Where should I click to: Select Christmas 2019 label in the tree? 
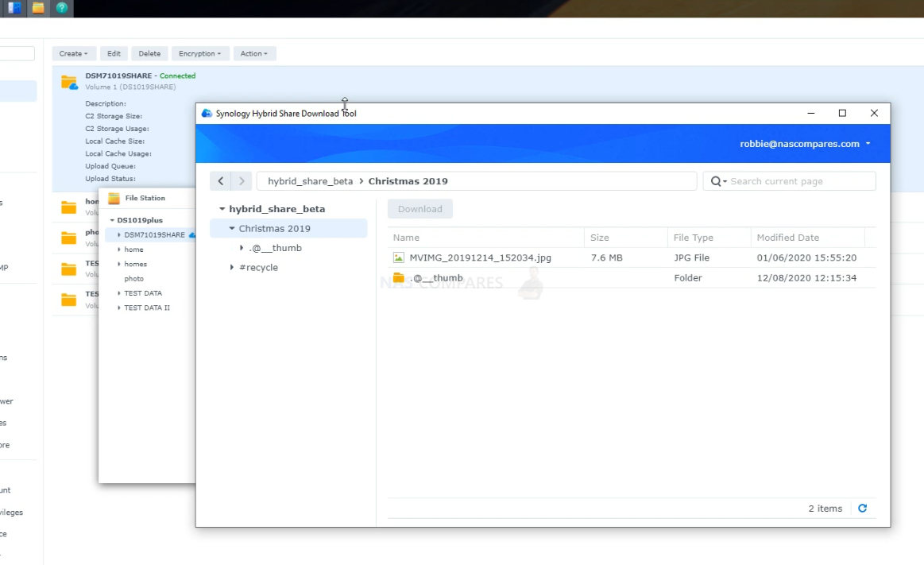tap(275, 228)
